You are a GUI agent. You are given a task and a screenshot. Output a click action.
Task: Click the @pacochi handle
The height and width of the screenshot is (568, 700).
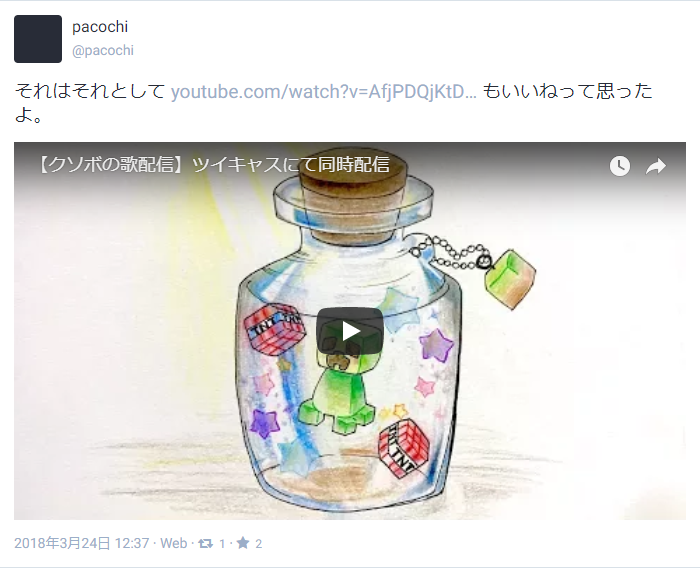coord(103,50)
